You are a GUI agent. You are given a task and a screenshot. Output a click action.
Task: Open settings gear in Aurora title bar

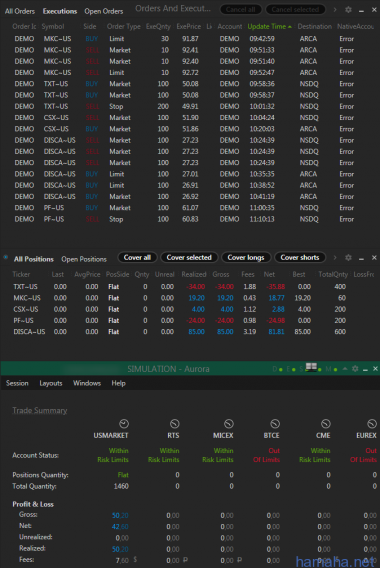pos(355,369)
